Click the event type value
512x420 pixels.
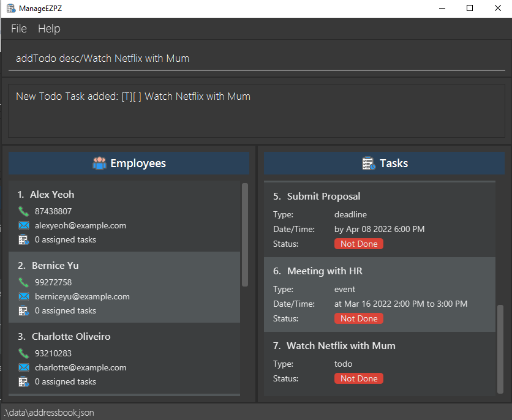344,290
